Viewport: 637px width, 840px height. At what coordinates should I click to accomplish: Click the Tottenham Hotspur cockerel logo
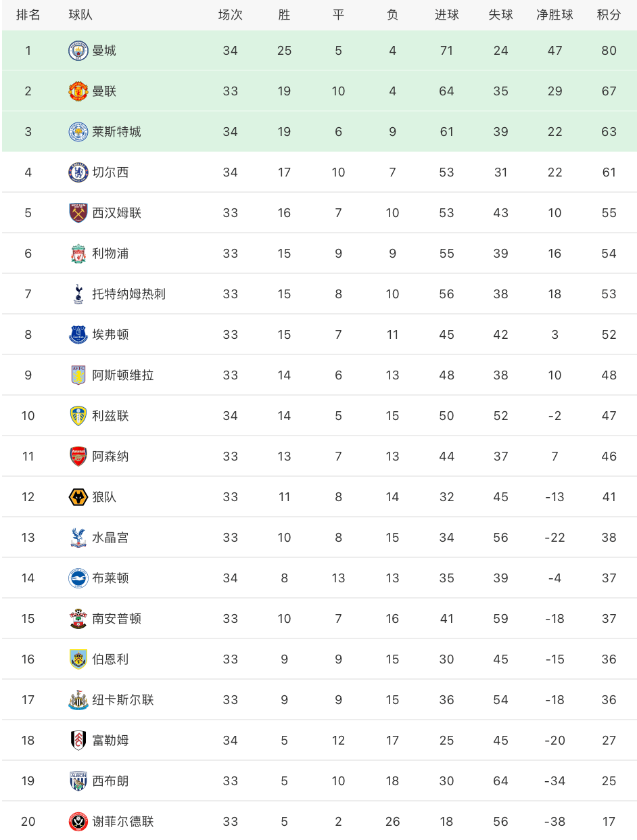(x=78, y=294)
